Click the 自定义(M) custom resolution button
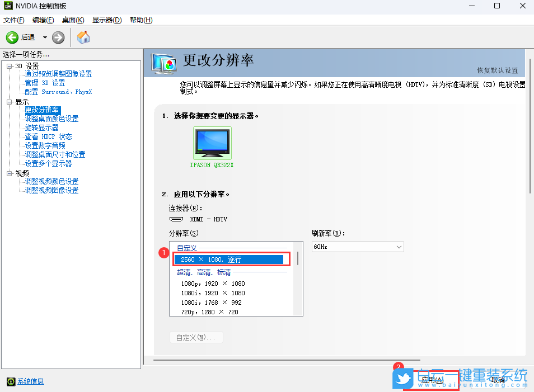The width and height of the screenshot is (534, 392). (x=196, y=337)
